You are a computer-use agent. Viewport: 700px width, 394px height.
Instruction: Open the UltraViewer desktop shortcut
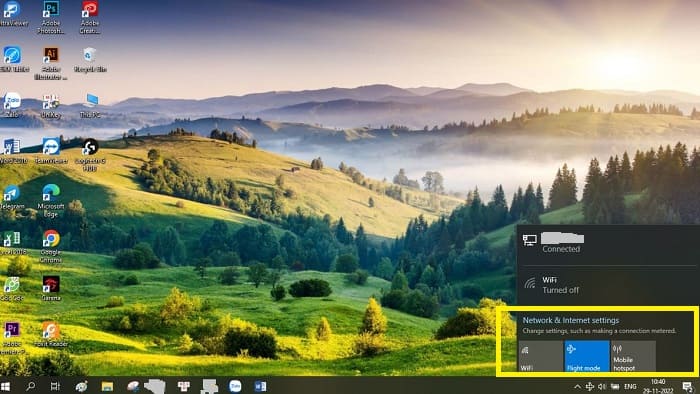[x=12, y=13]
